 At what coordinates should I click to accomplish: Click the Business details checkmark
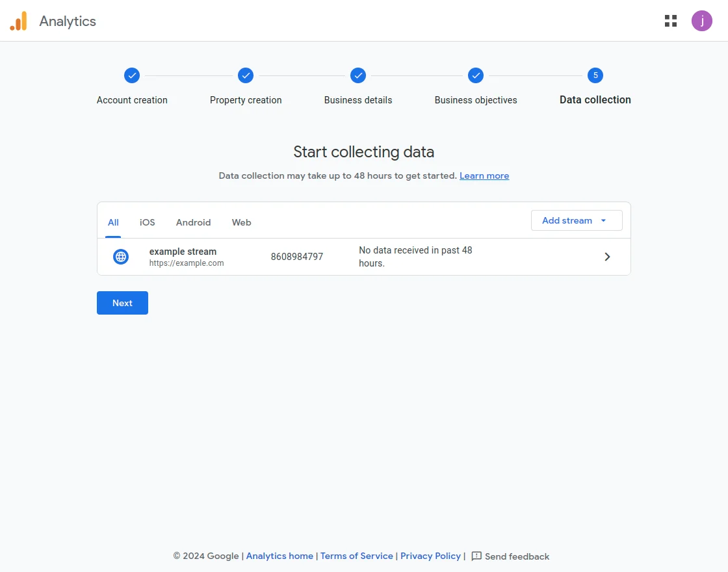pyautogui.click(x=358, y=75)
